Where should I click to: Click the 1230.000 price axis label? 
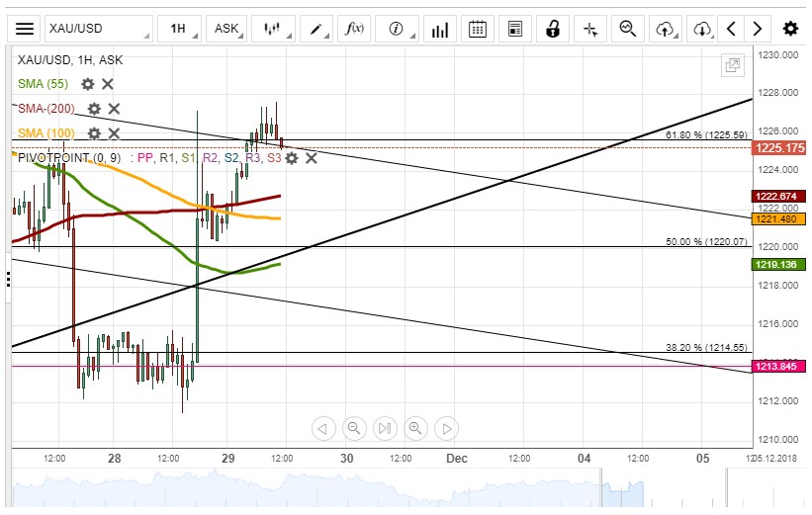click(x=777, y=55)
